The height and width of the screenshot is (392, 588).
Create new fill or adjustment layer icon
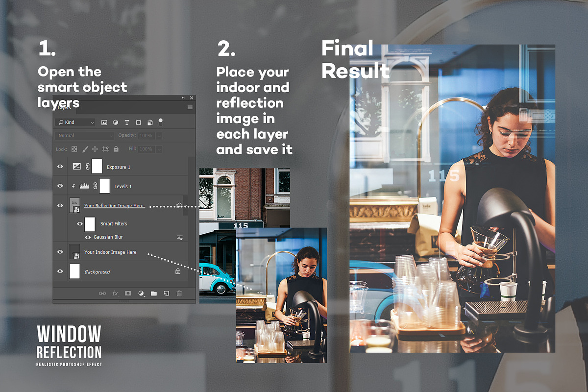(141, 293)
